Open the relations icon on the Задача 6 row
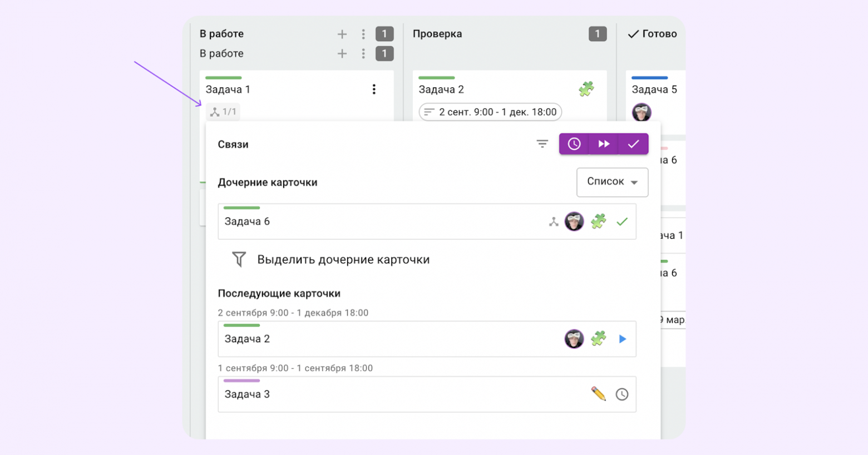The image size is (868, 455). pyautogui.click(x=553, y=221)
